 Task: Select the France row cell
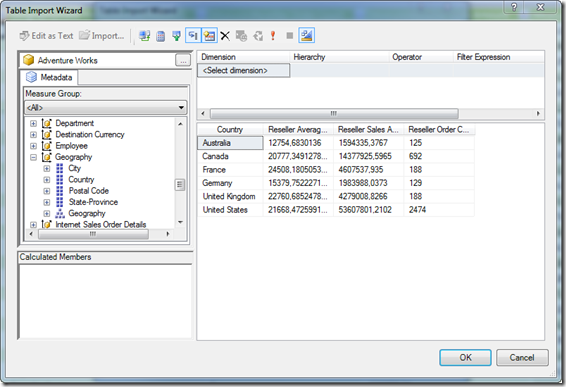pyautogui.click(x=230, y=170)
